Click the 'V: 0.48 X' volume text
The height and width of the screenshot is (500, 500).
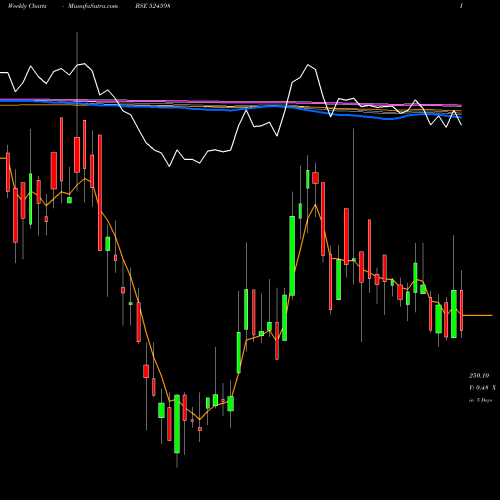tap(482, 388)
